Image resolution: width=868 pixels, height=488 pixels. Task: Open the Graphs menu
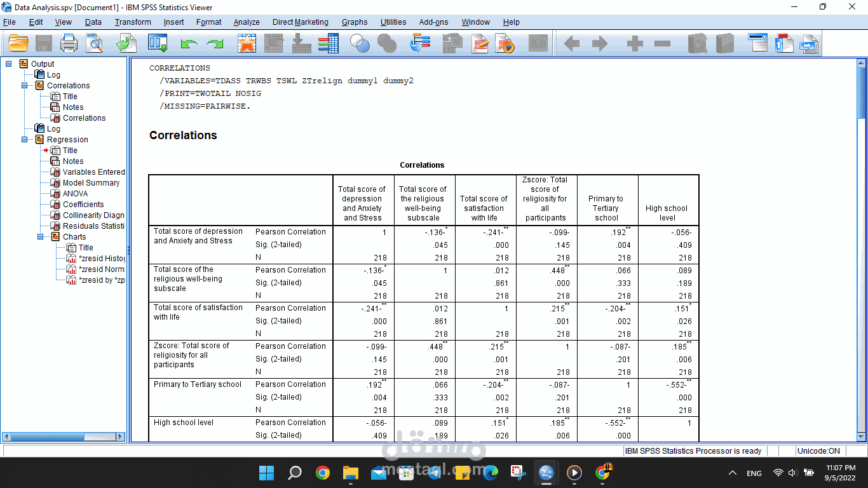coord(355,22)
